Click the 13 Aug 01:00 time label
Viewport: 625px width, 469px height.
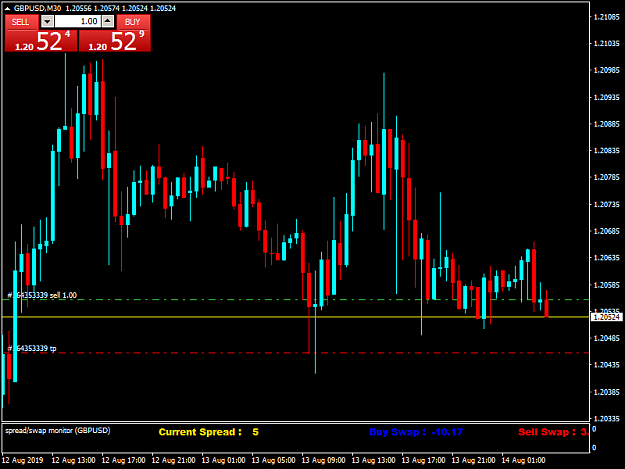click(x=223, y=460)
